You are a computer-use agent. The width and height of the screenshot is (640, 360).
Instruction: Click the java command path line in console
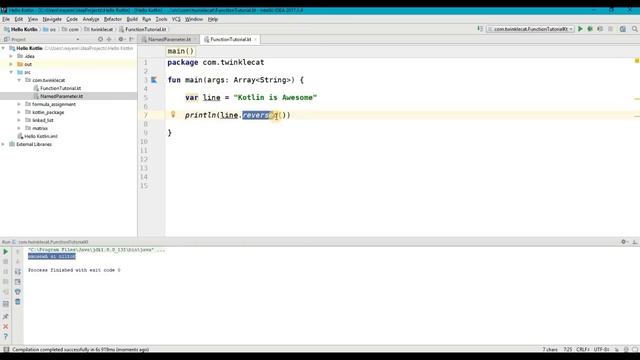click(96, 250)
